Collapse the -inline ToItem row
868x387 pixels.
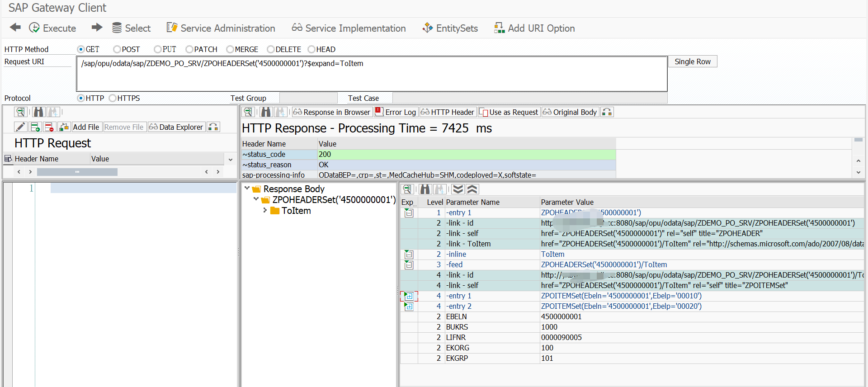[409, 254]
